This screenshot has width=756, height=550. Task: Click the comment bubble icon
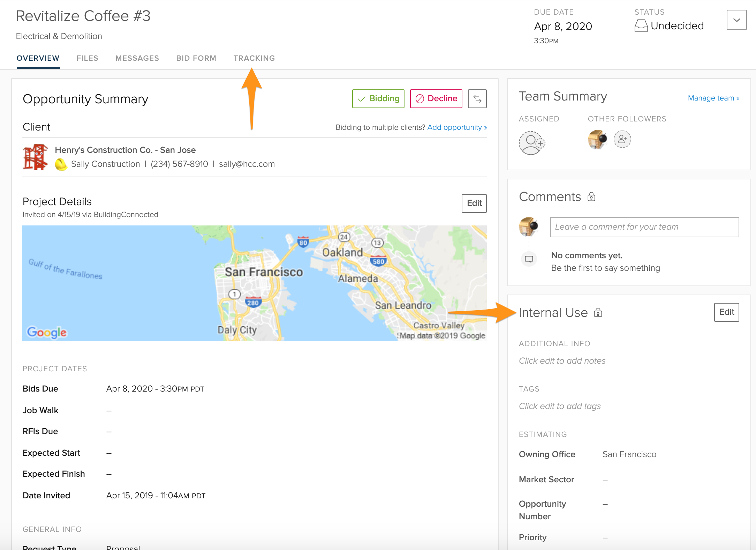pos(529,259)
